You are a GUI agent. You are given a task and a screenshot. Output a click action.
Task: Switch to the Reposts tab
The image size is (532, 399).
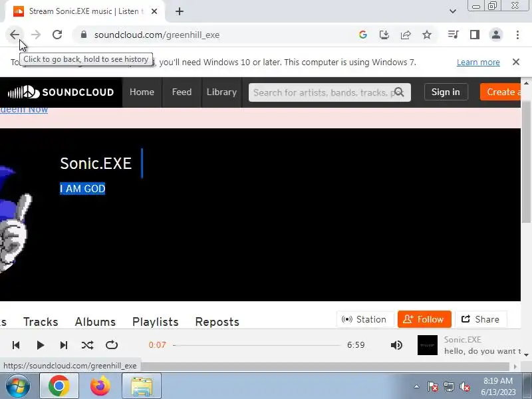217,322
